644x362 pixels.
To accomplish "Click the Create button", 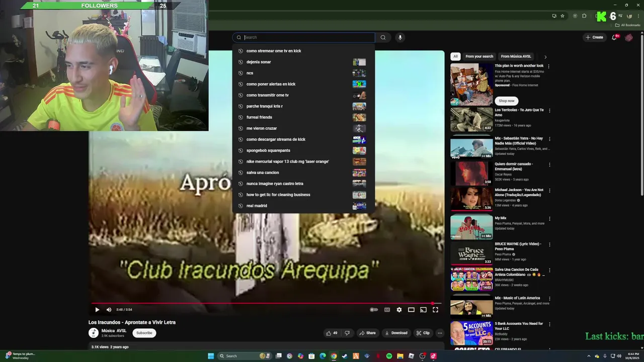I will [594, 37].
